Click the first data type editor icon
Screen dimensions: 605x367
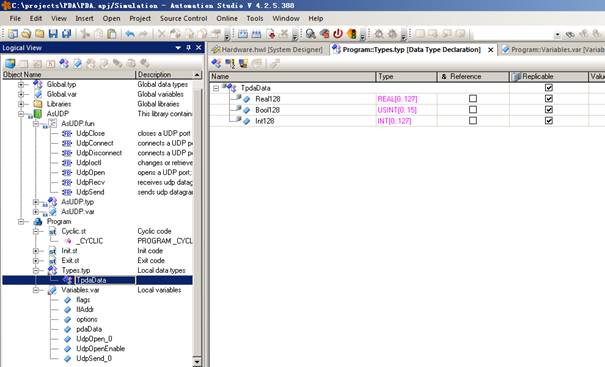pos(216,63)
